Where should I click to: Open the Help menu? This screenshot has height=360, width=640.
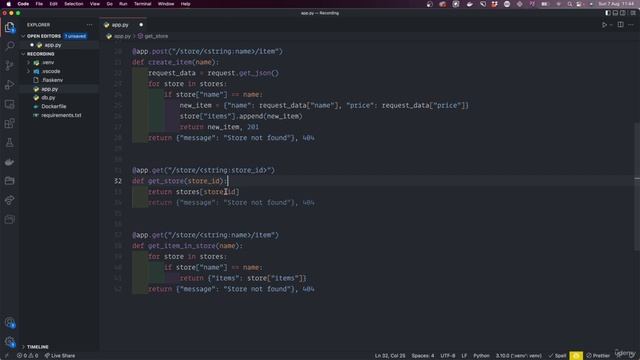(185, 4)
